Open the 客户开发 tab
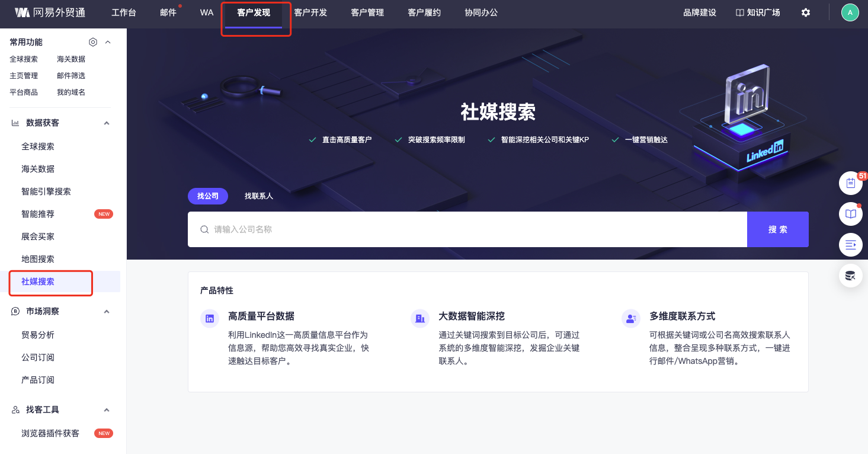Image resolution: width=868 pixels, height=454 pixels. click(x=310, y=12)
